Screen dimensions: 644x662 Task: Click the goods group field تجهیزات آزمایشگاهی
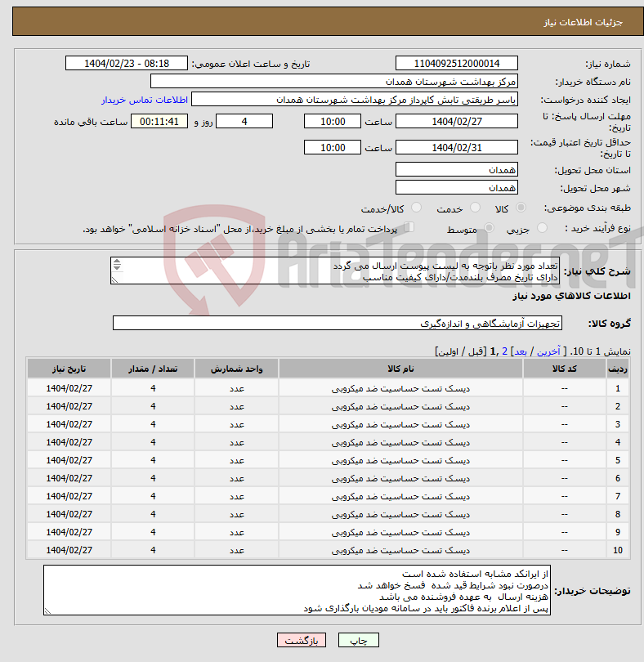tap(337, 324)
